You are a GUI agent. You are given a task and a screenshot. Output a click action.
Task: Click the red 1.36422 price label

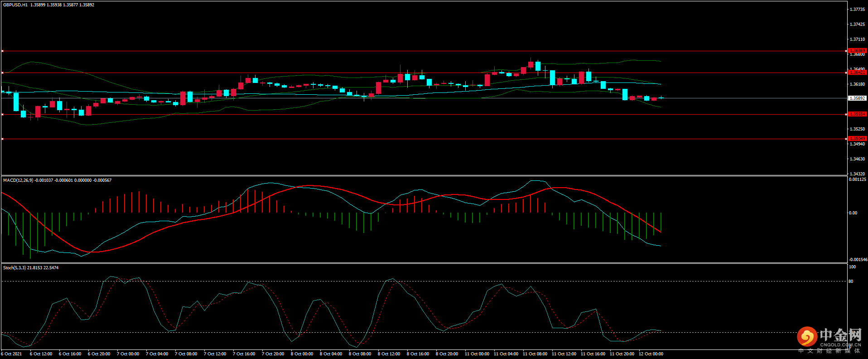[857, 73]
